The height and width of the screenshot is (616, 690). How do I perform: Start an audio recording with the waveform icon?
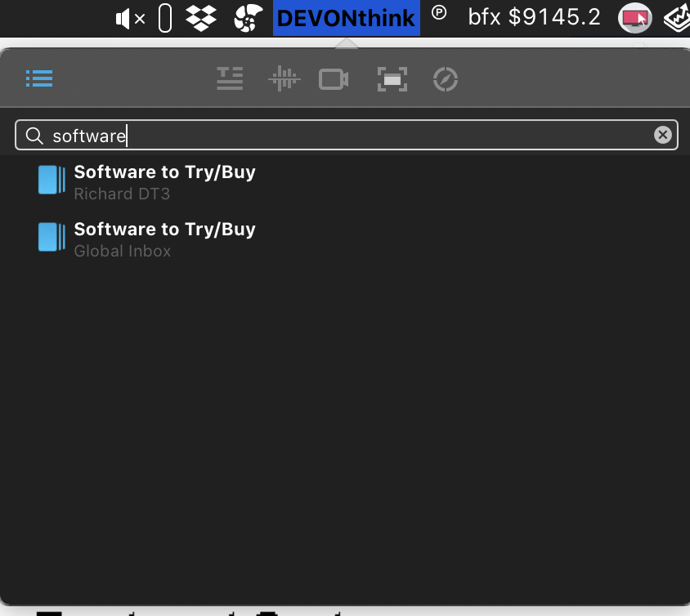(x=284, y=78)
